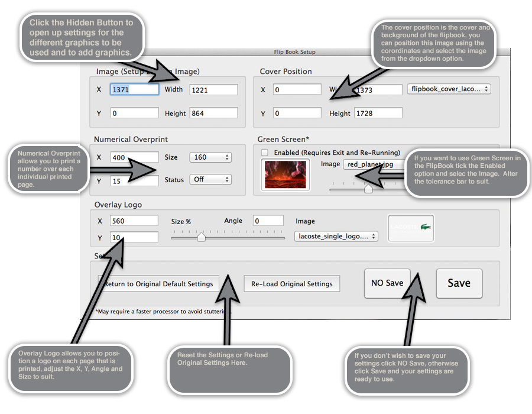Click the Save button
The width and height of the screenshot is (532, 414).
coord(459,283)
